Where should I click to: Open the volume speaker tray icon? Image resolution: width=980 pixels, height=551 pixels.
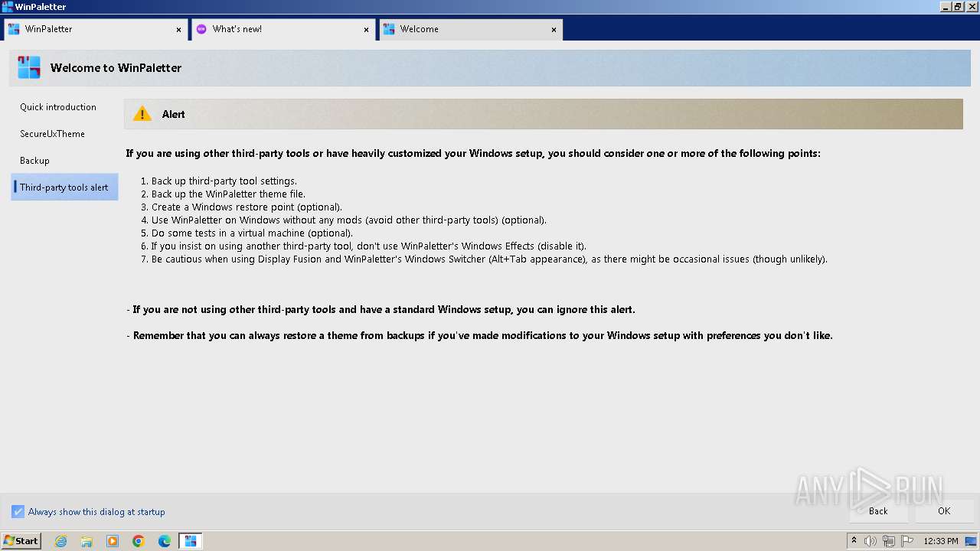point(871,541)
